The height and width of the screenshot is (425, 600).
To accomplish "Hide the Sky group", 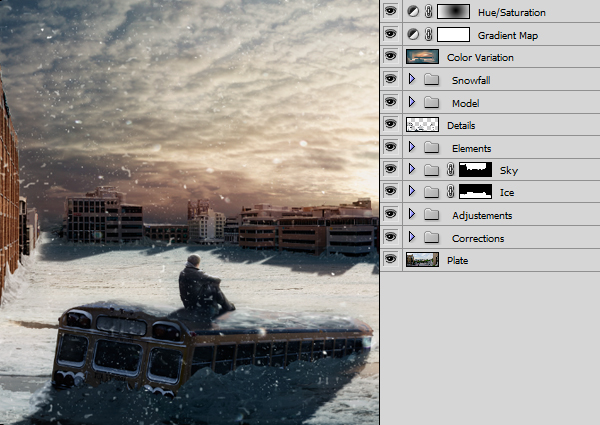I will (x=390, y=169).
